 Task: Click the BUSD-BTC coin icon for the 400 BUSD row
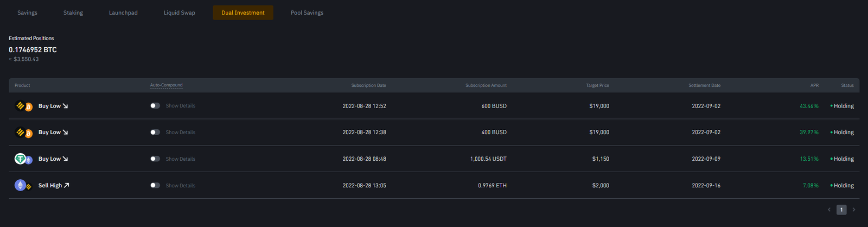coord(24,133)
